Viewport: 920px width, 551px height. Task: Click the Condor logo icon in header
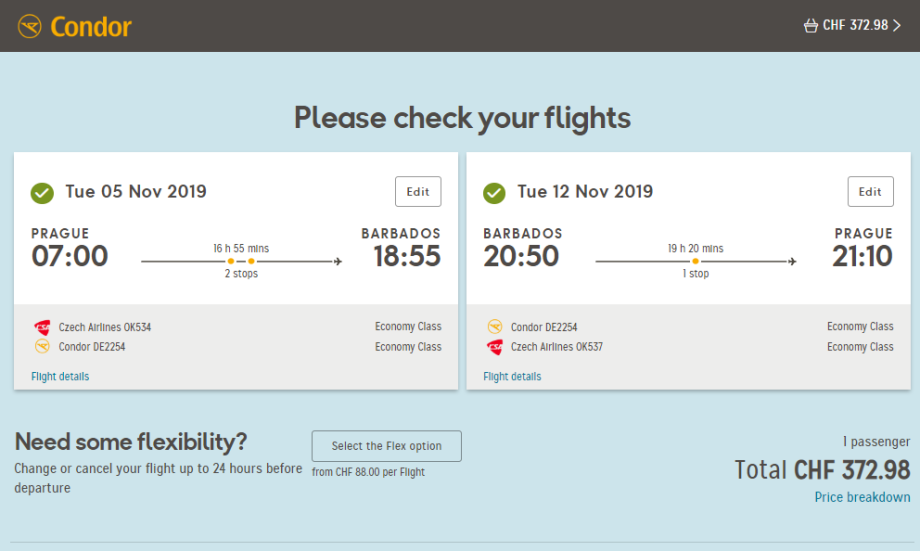pos(30,26)
